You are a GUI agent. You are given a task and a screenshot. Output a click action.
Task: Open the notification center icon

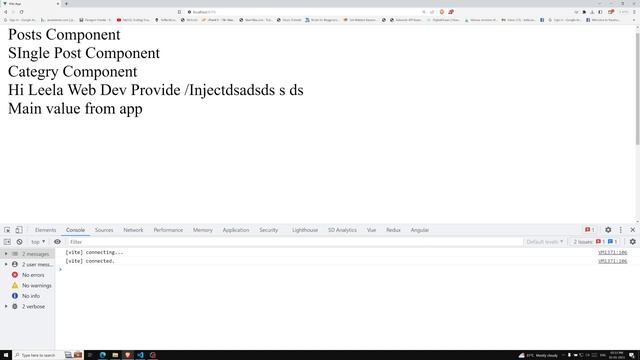click(632, 355)
